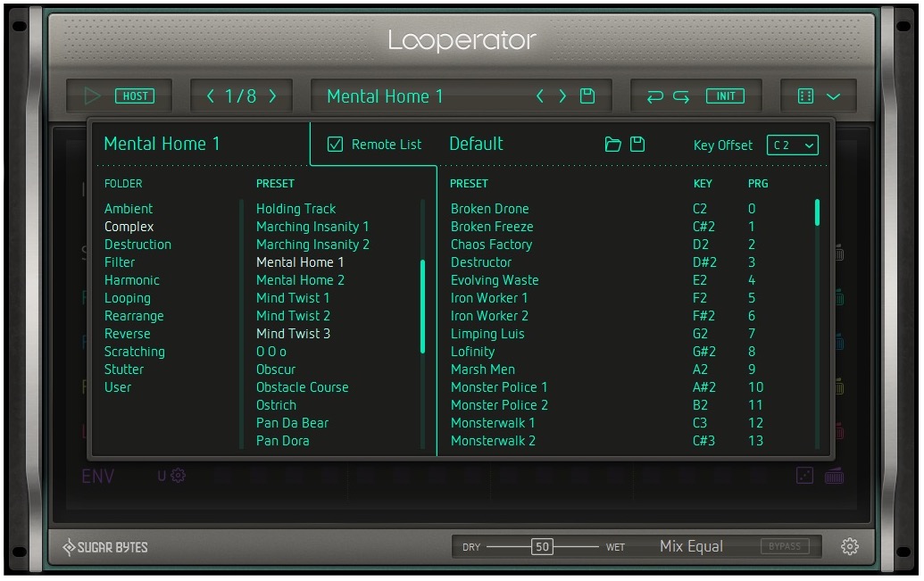Select Monster Police 2 in remote list

[499, 405]
